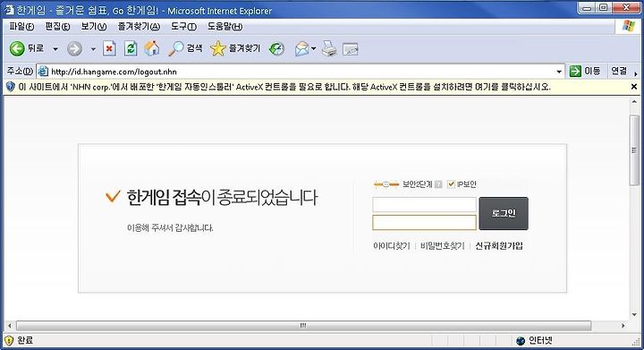Viewport: 644px width, 350px height.
Task: Click the Windows flag logo icon
Action: tap(629, 26)
